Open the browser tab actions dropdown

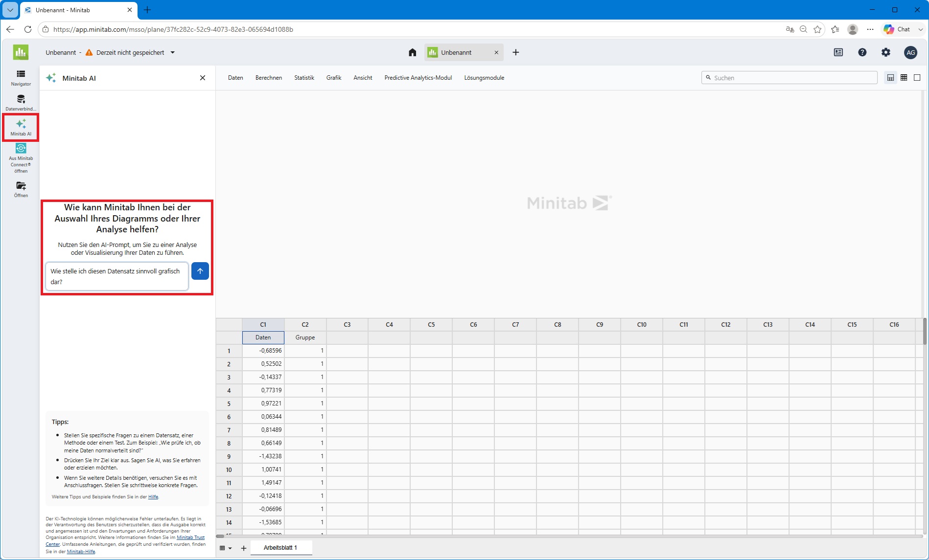tap(10, 10)
